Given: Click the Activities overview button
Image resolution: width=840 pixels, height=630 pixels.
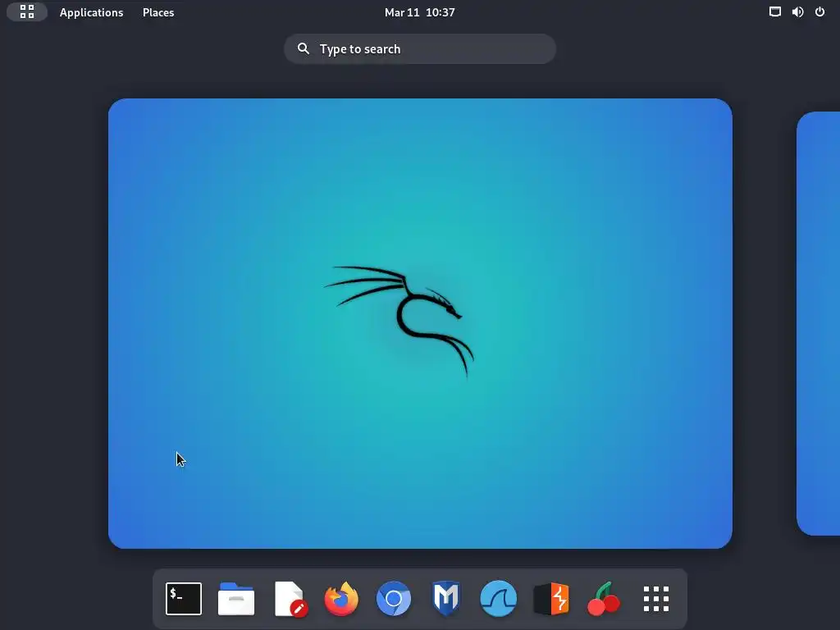Looking at the screenshot, I should (27, 11).
